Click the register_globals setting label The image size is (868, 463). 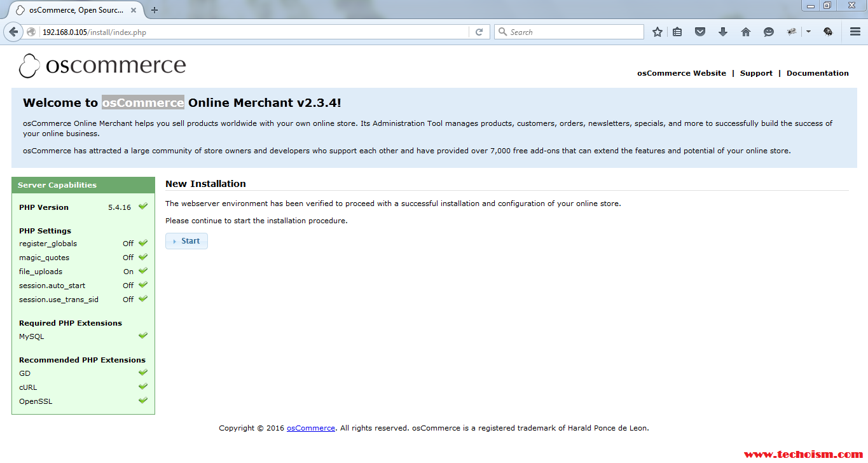click(48, 244)
